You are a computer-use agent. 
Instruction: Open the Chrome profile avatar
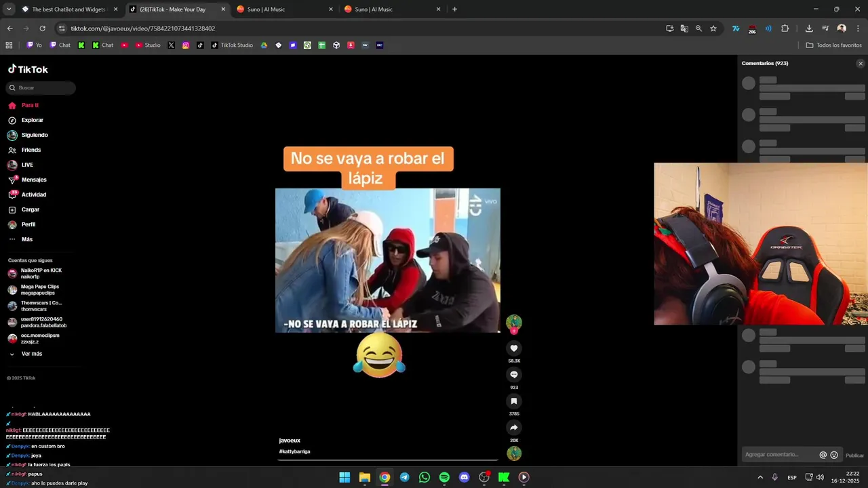[x=842, y=28]
